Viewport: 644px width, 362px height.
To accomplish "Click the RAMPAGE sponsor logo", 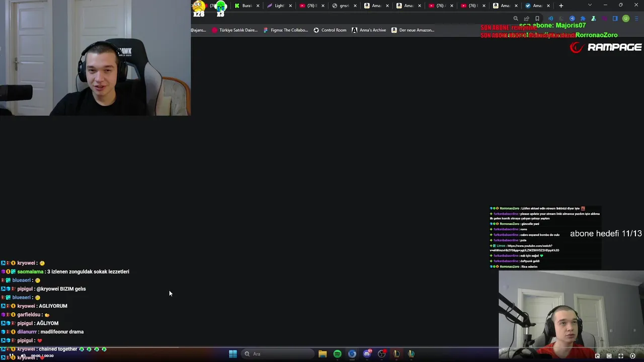I will pyautogui.click(x=606, y=47).
